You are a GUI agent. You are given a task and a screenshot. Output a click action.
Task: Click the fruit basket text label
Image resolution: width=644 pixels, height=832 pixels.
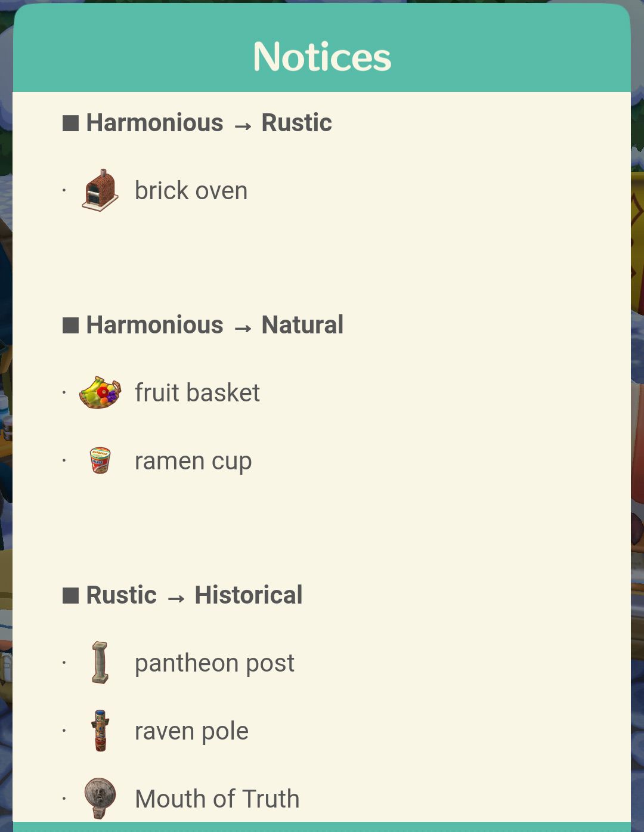(197, 393)
